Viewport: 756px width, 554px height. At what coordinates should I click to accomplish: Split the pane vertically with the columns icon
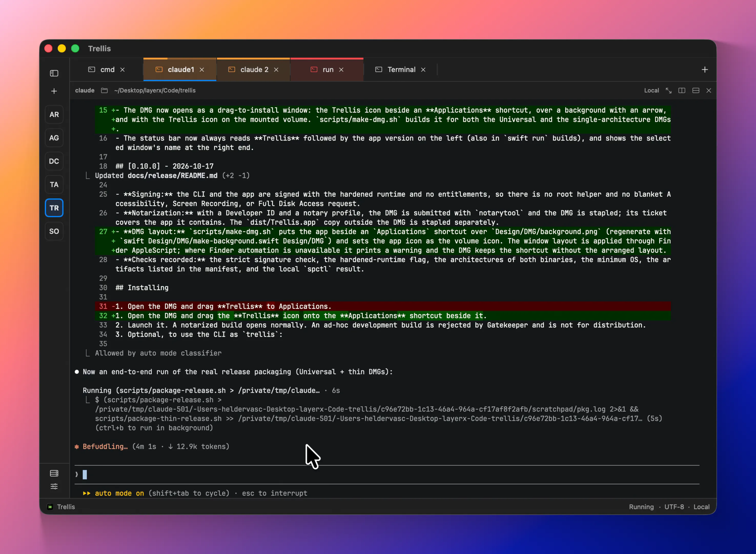click(x=682, y=91)
